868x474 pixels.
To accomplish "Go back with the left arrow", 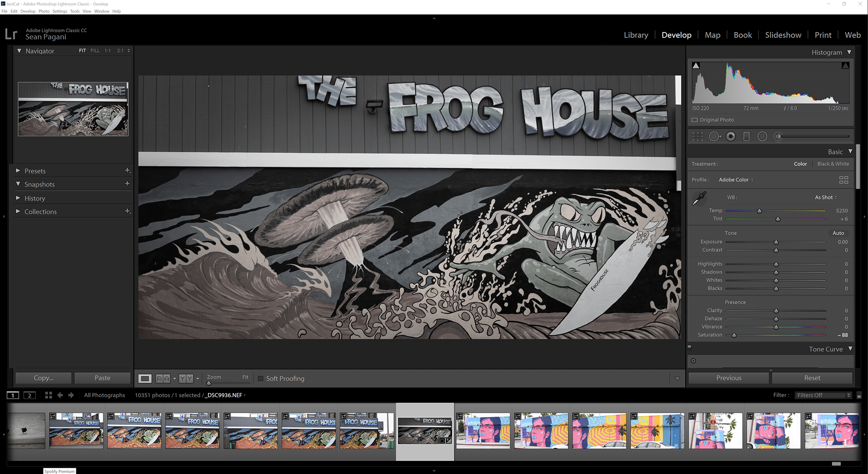I will tap(60, 395).
